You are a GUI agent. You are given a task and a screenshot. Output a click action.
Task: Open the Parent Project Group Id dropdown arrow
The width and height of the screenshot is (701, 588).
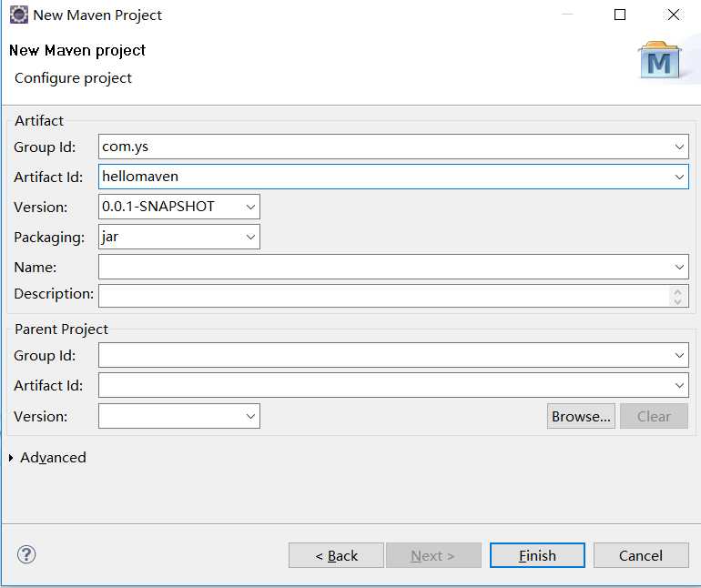(x=679, y=356)
